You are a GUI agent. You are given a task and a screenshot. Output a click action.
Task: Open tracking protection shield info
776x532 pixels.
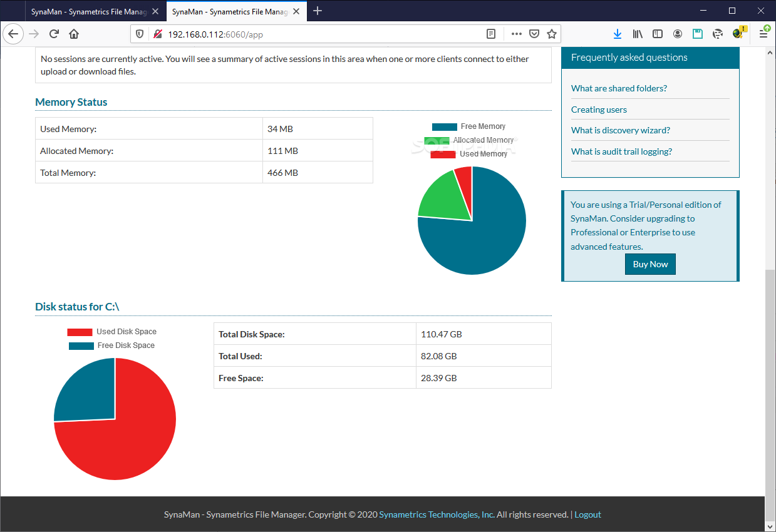(140, 34)
